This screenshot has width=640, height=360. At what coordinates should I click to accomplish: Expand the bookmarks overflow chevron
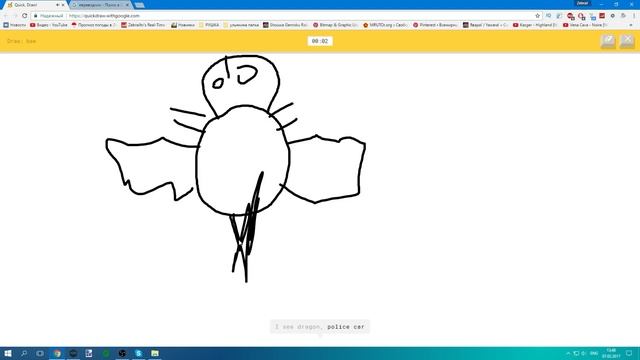pyautogui.click(x=632, y=25)
